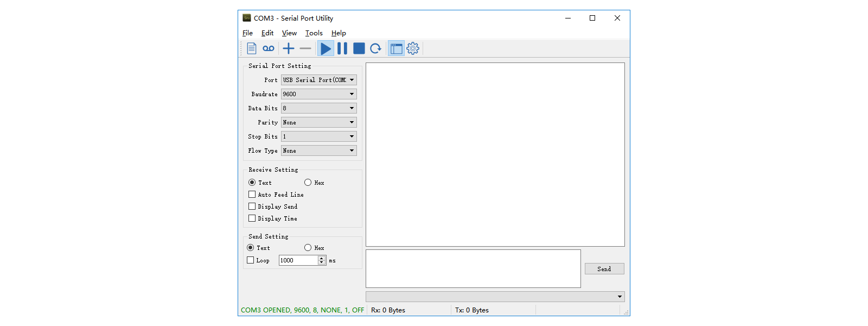Click the new document toolbar icon
Image resolution: width=868 pixels, height=326 pixels.
252,48
